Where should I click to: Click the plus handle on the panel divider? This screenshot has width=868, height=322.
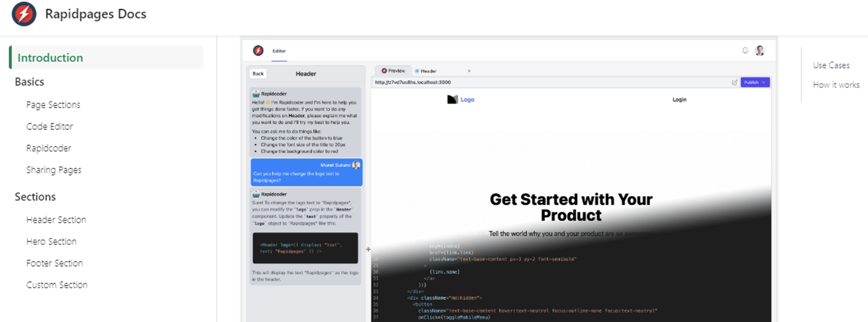pyautogui.click(x=368, y=249)
